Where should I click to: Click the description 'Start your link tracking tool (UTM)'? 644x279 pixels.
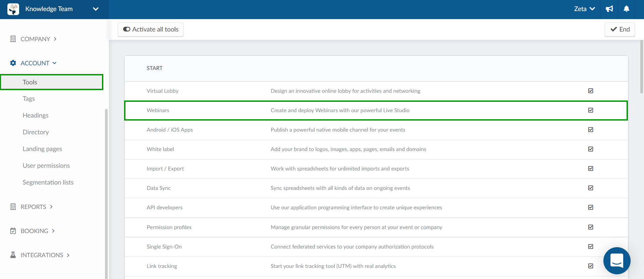(333, 266)
